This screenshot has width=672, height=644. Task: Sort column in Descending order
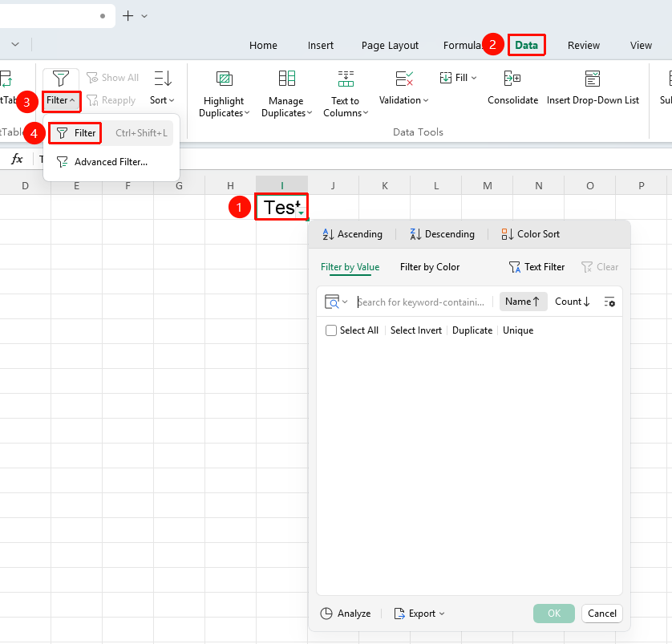[x=443, y=234]
